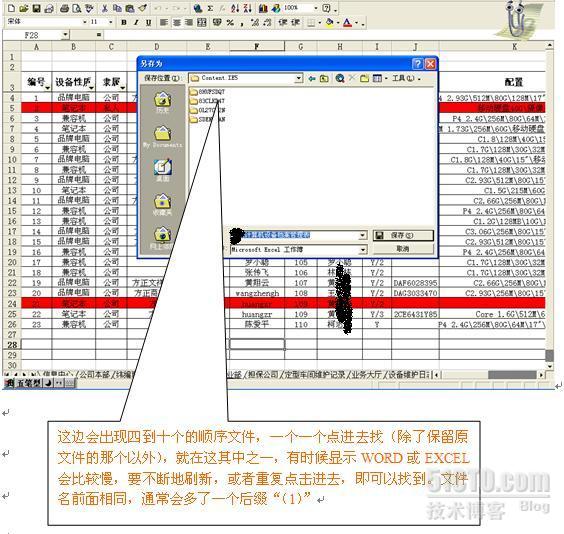Insert a hyperlink with the globe icon
Viewport: 564px width, 534px height.
tap(197, 8)
